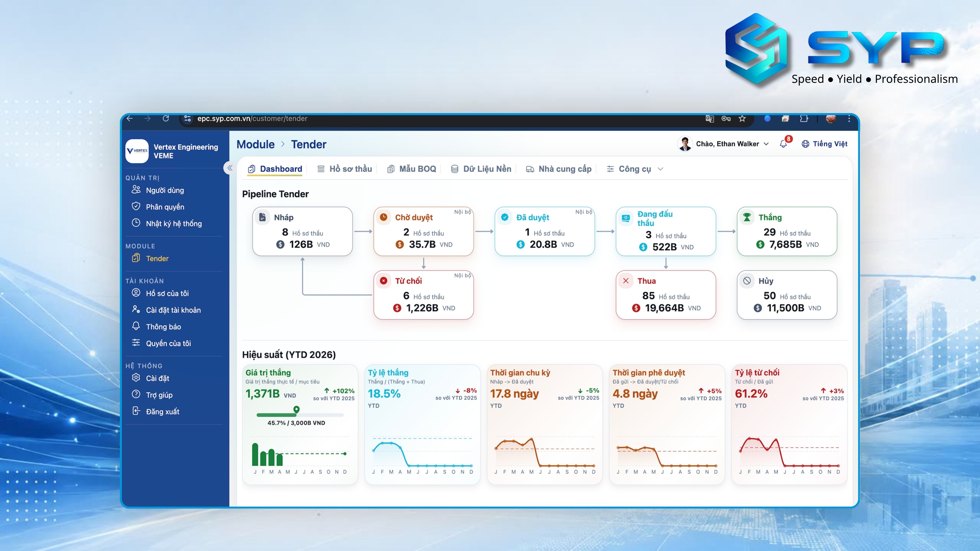The height and width of the screenshot is (551, 980).
Task: Open the Chờ duyệt pipeline card
Action: click(423, 231)
